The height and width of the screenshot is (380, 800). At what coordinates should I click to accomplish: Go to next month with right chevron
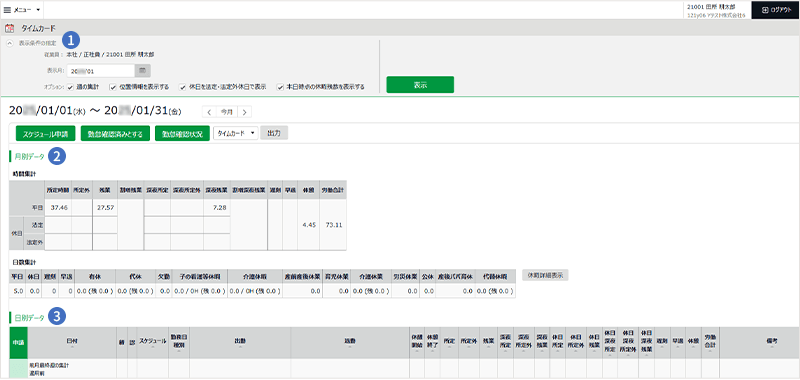point(245,112)
